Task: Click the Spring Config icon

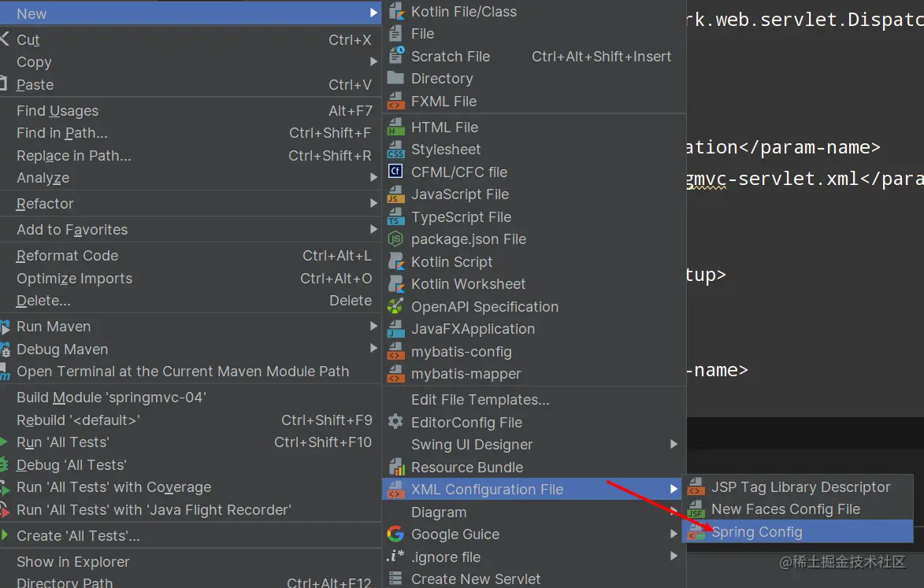Action: pos(696,532)
